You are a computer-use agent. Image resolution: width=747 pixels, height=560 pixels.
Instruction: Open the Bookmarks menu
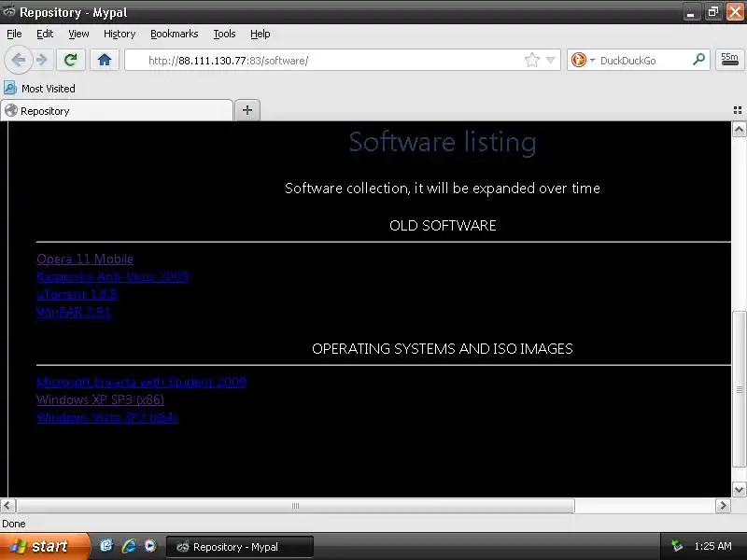[x=175, y=34]
